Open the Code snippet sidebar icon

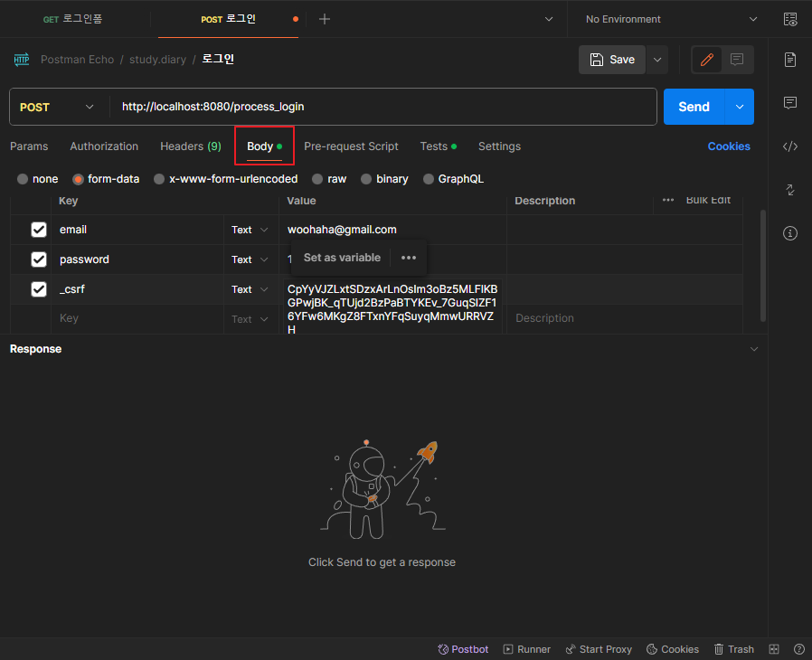pos(790,146)
